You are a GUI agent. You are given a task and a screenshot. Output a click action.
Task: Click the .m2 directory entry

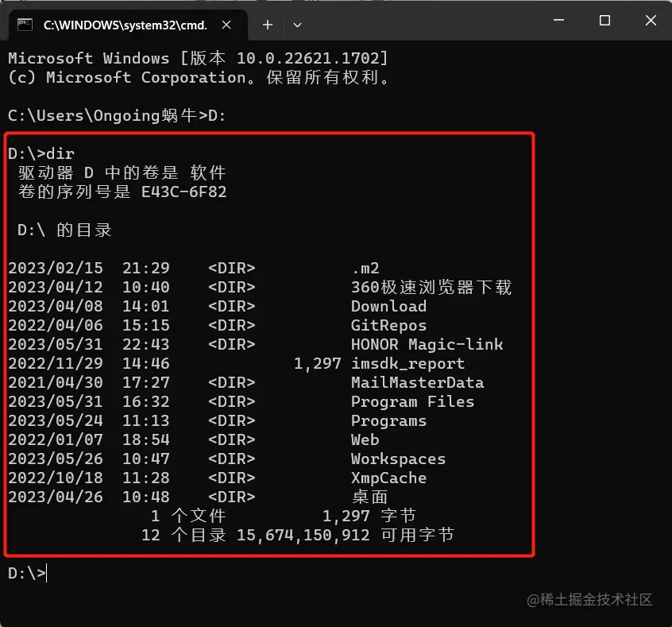(x=365, y=268)
